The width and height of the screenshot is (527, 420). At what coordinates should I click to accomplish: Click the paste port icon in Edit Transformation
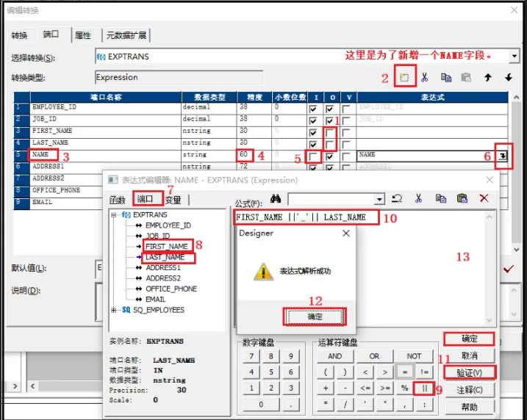466,78
